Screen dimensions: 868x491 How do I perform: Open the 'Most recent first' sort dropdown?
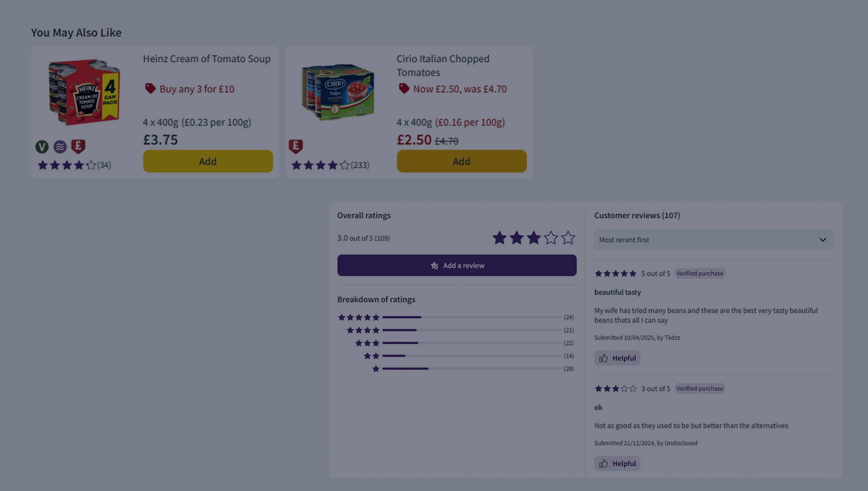(713, 239)
